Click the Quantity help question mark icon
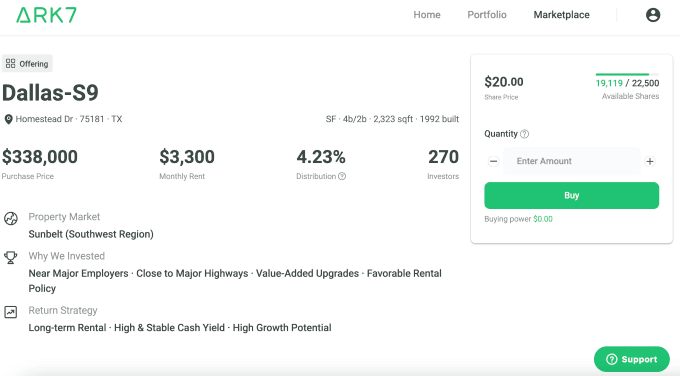This screenshot has height=376, width=680. (x=524, y=134)
